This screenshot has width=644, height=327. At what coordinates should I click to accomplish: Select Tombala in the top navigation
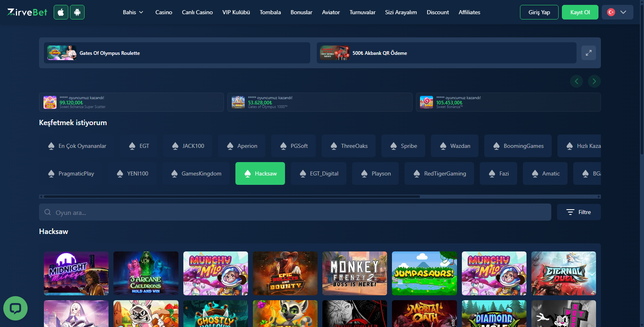pyautogui.click(x=270, y=12)
